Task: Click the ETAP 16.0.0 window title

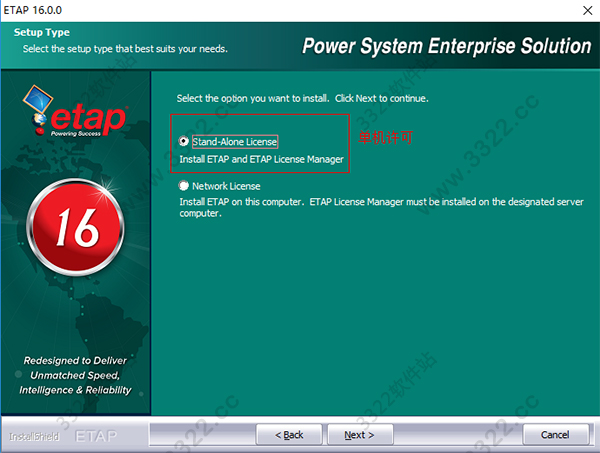Action: [x=33, y=10]
